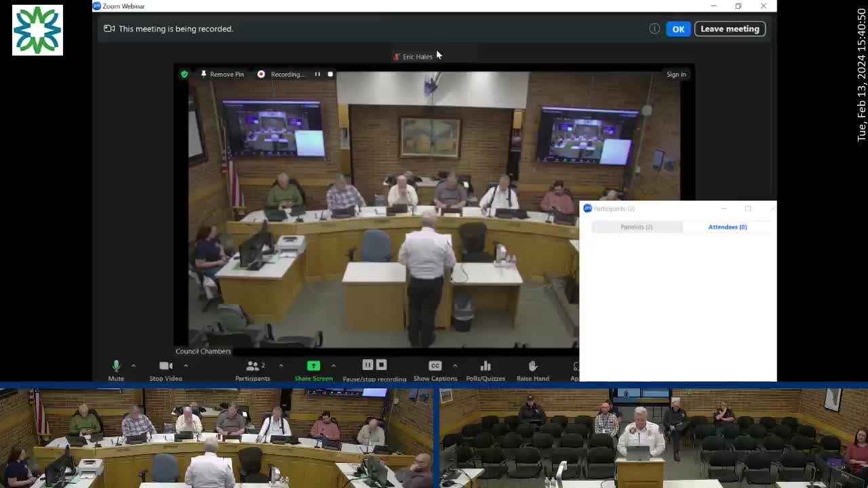Expand caption options arrow beside Show Captions
The height and width of the screenshot is (488, 868).
point(455,366)
